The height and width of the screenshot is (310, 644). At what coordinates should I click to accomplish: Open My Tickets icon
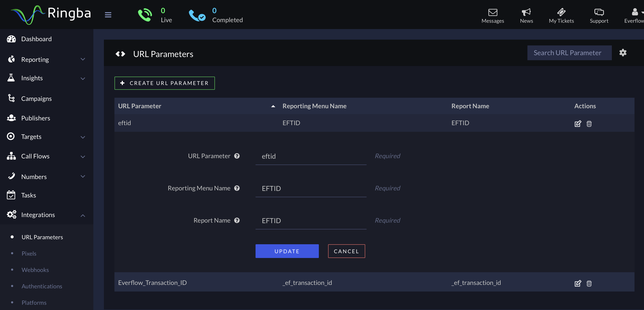click(x=561, y=12)
